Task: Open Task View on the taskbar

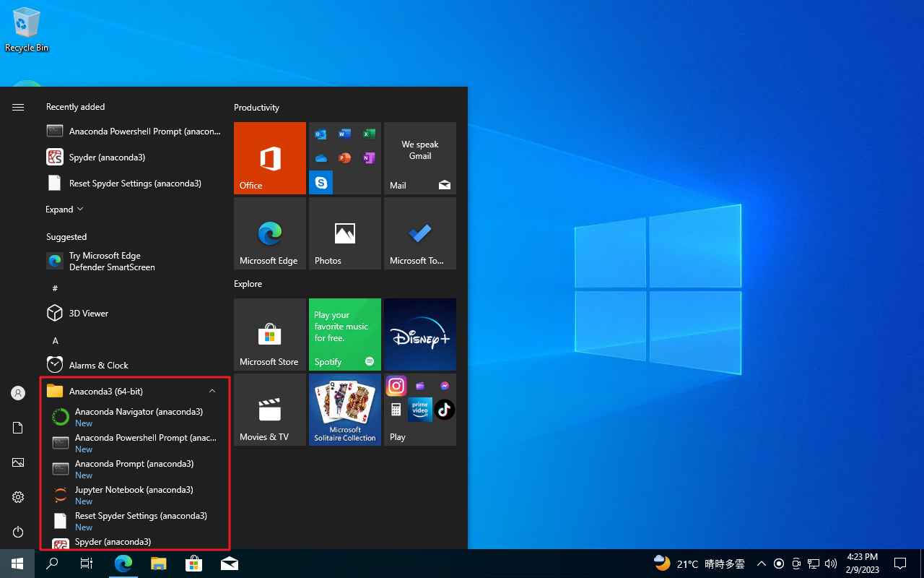Action: coord(87,564)
